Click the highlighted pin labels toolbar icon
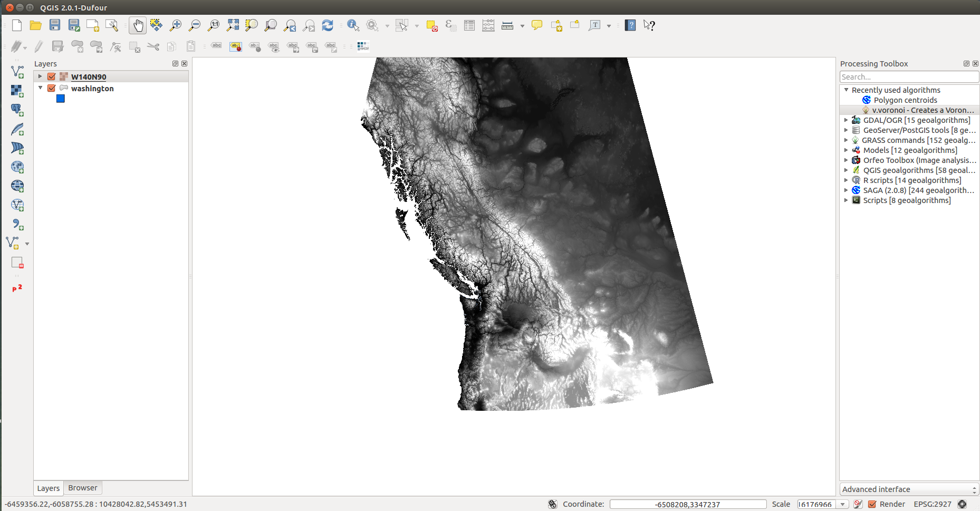 click(235, 46)
